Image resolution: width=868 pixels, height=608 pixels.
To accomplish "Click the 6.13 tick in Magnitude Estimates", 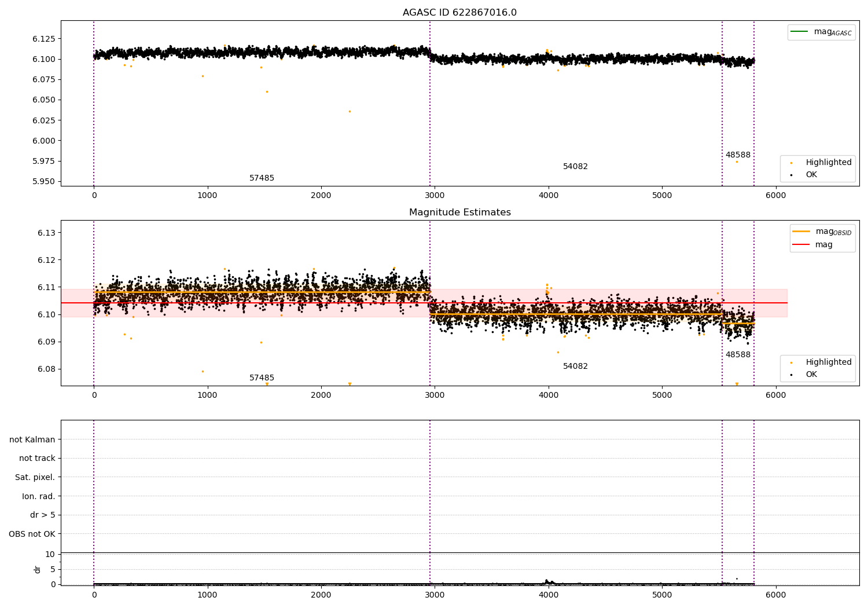I will 46,233.
